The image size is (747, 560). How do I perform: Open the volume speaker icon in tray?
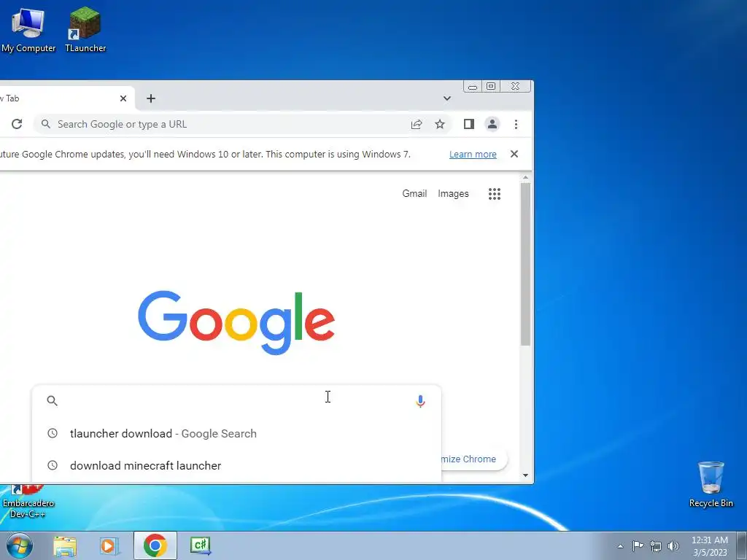[x=673, y=546]
